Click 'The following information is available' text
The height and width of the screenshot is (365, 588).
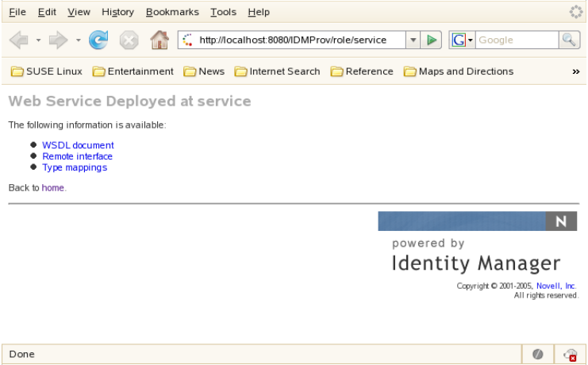point(87,125)
